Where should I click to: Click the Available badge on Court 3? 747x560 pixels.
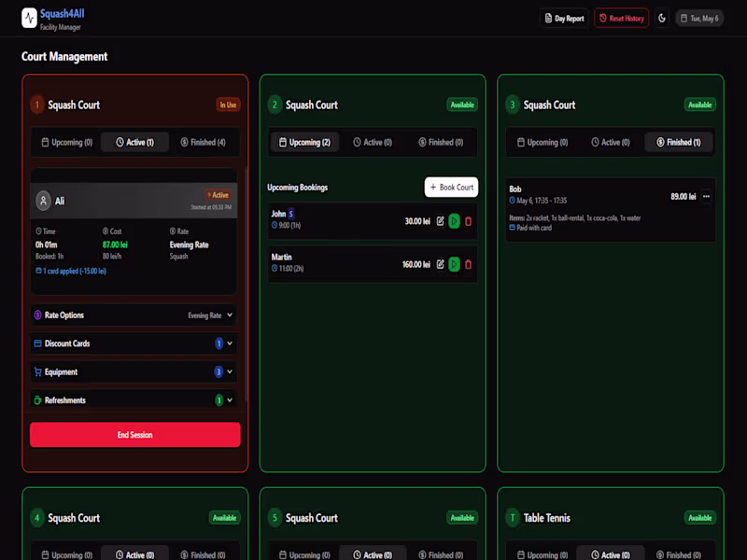(699, 105)
